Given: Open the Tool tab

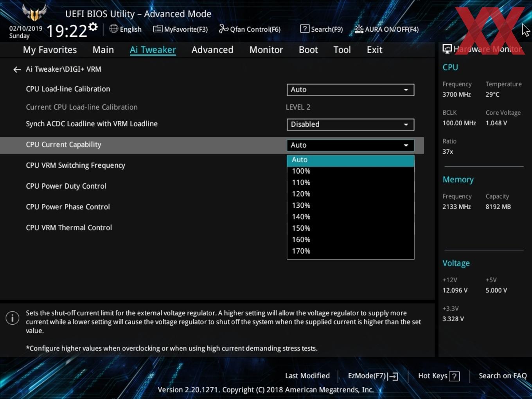Looking at the screenshot, I should 342,50.
